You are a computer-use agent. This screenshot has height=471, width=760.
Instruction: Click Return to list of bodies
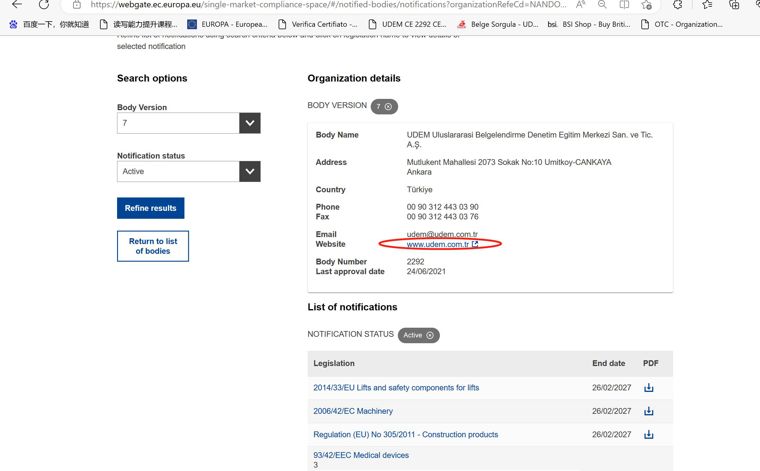(x=153, y=246)
